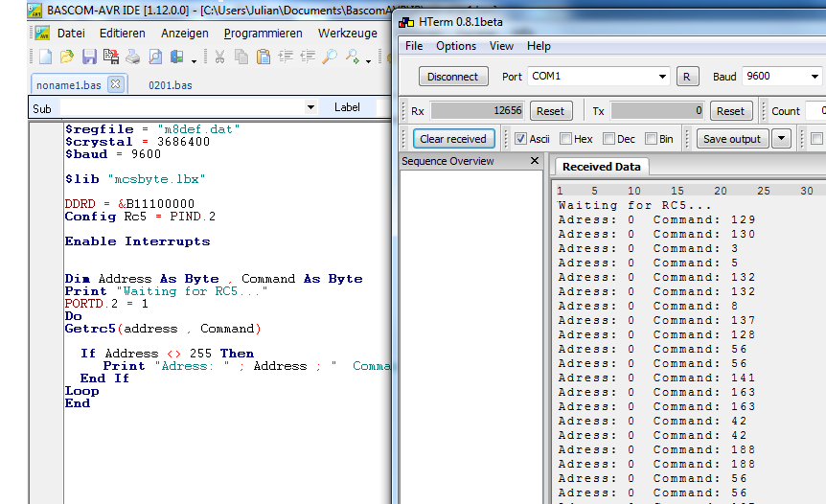Click 'Waiting for RC5...' in received data
The image size is (826, 504).
634,205
